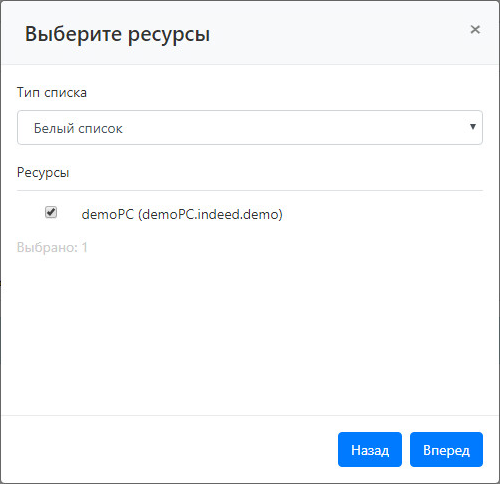Return to previous step via Назад
The image size is (500, 484).
(x=370, y=450)
